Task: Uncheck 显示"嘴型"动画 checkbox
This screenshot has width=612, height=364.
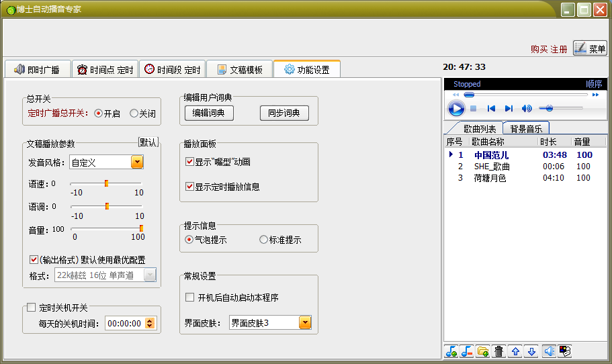Action: [189, 162]
